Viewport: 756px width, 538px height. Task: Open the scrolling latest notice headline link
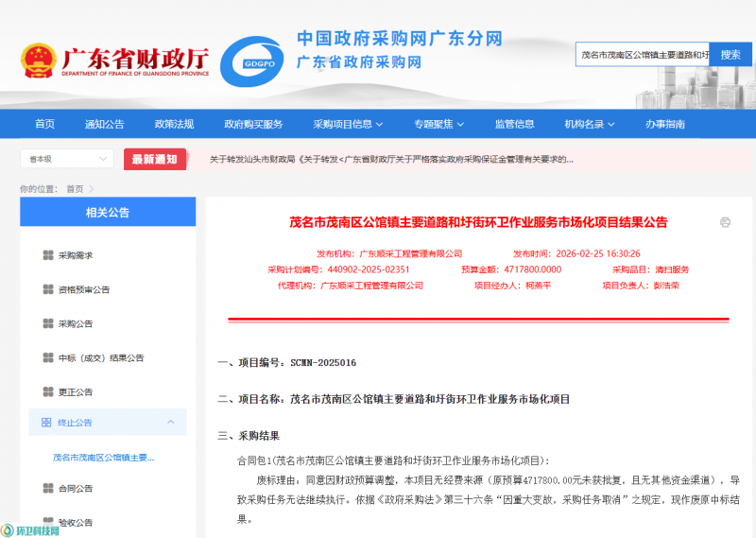[391, 160]
